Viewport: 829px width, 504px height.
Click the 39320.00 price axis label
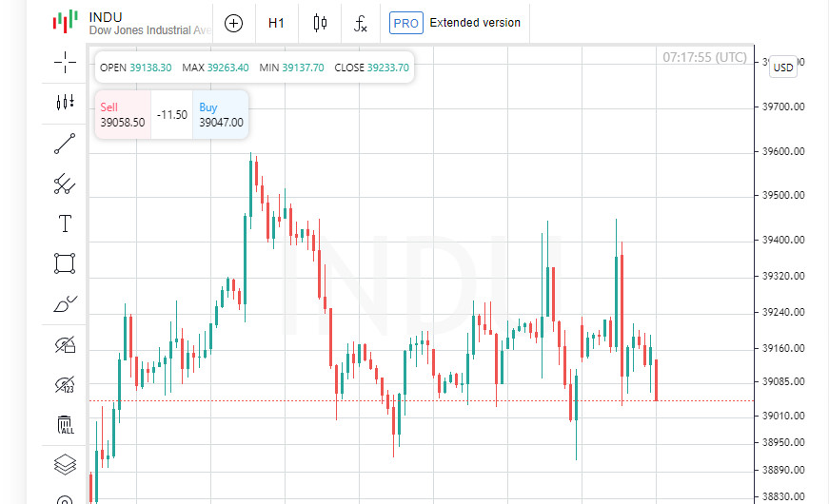click(x=783, y=277)
